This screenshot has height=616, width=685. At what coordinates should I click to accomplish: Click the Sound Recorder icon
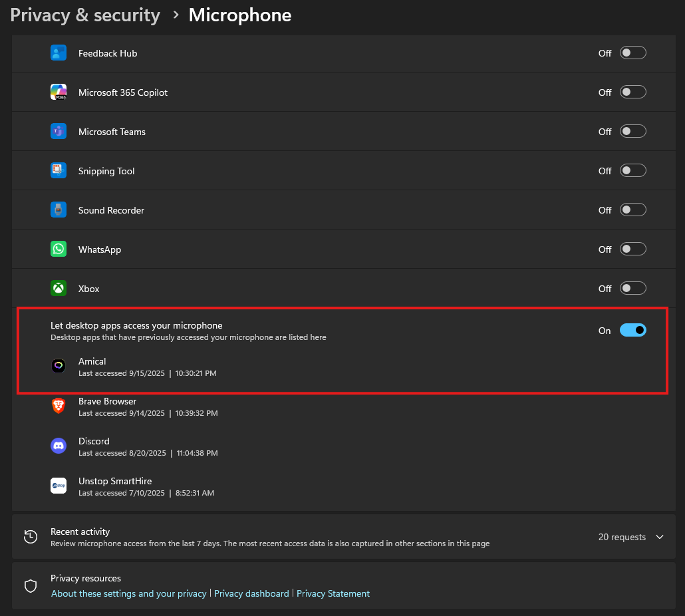click(58, 210)
